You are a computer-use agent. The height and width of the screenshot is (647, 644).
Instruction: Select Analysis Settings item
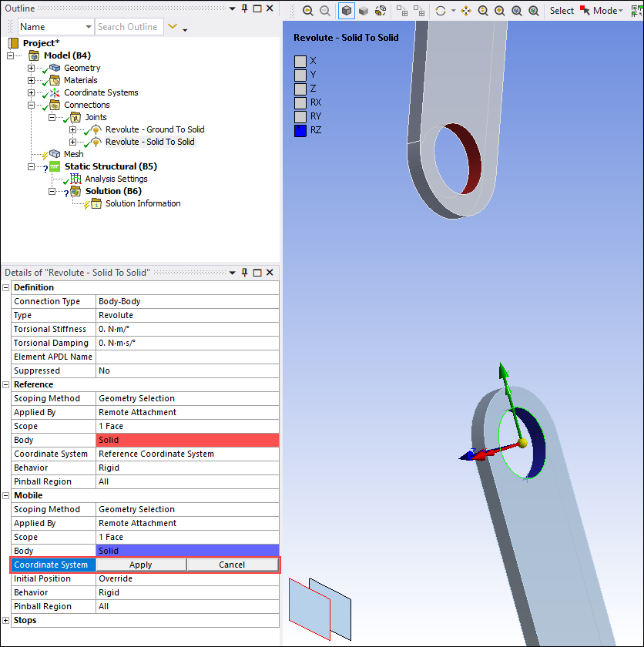coord(116,179)
